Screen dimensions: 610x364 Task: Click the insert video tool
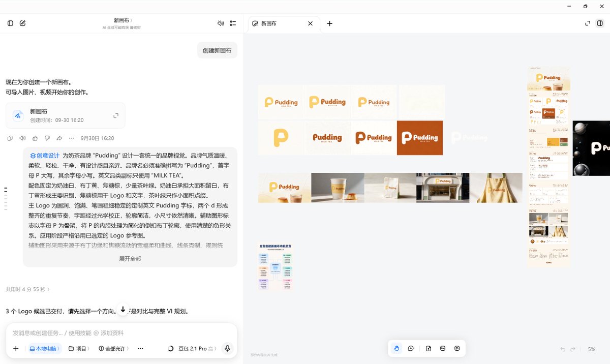click(x=457, y=348)
